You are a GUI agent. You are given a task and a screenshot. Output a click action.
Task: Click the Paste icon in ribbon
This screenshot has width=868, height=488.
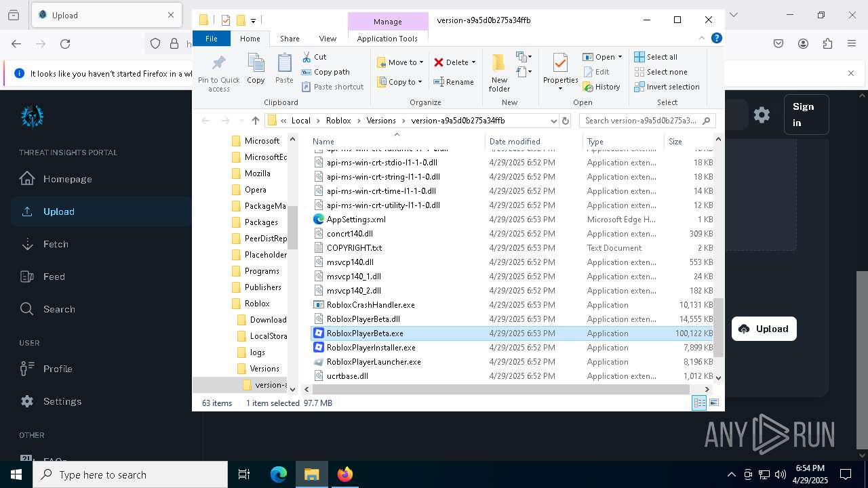(284, 68)
